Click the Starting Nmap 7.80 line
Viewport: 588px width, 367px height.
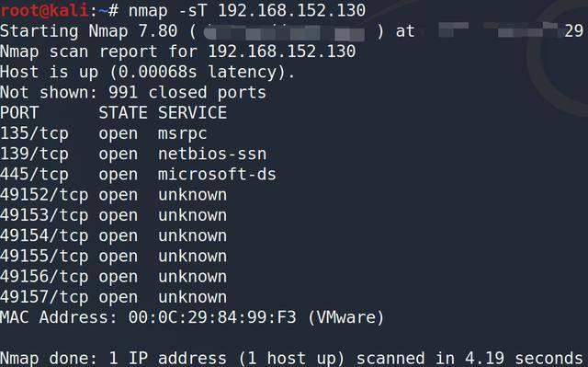coord(292,31)
